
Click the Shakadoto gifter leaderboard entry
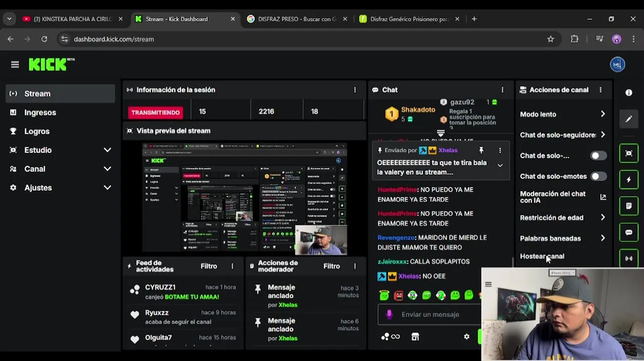click(410, 114)
